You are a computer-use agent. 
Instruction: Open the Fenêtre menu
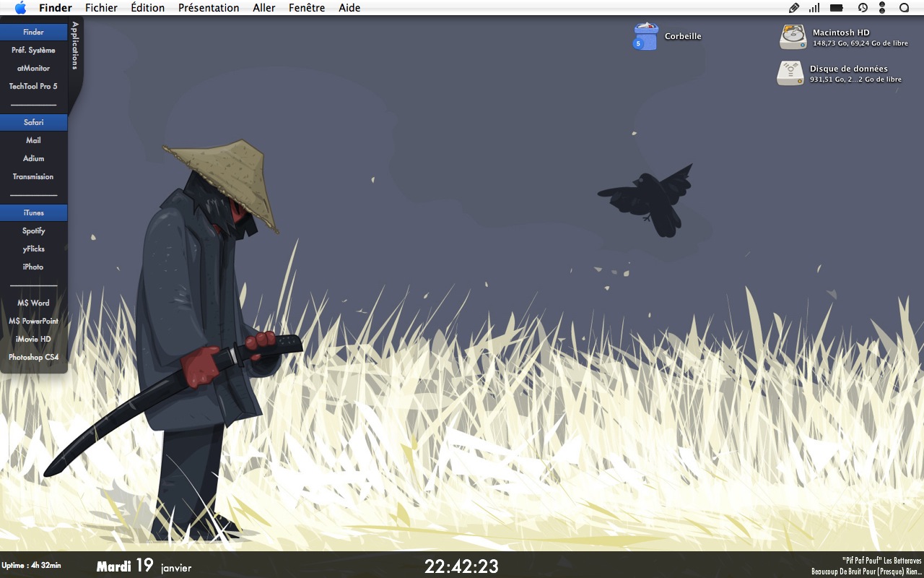[307, 8]
